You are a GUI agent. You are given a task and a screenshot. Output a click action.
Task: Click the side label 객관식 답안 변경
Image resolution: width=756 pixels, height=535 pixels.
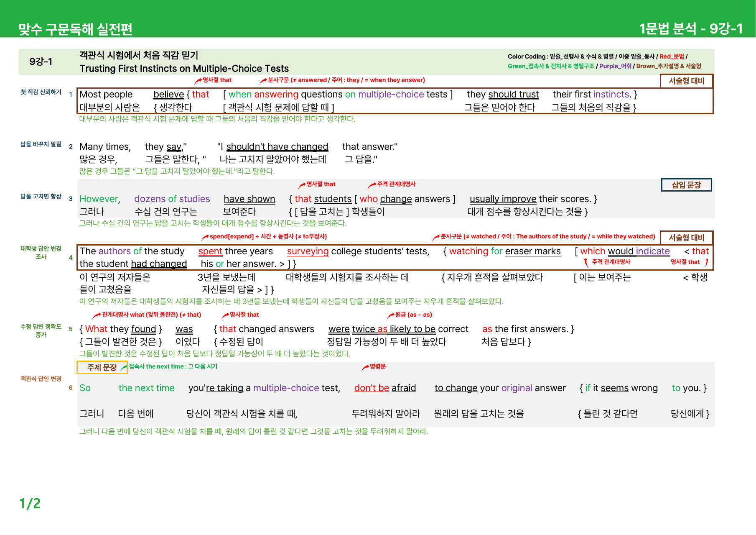[x=41, y=379]
